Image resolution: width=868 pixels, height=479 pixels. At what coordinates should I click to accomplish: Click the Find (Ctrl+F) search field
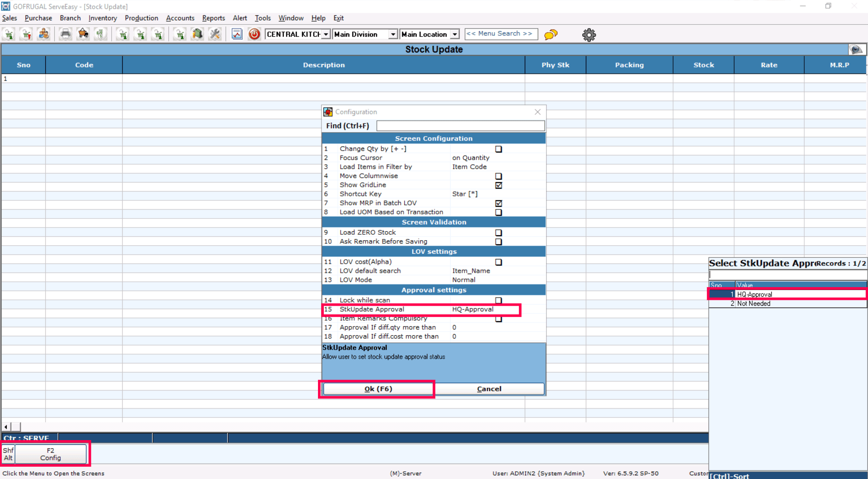(460, 126)
